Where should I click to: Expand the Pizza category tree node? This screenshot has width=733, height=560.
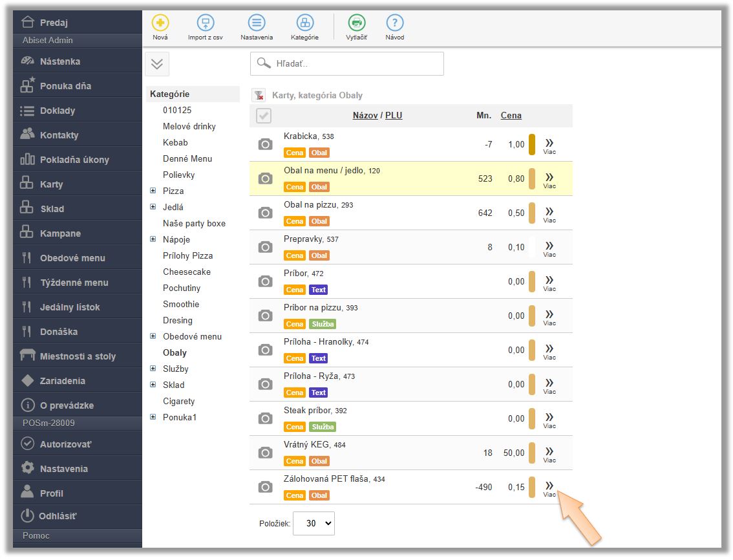[153, 191]
